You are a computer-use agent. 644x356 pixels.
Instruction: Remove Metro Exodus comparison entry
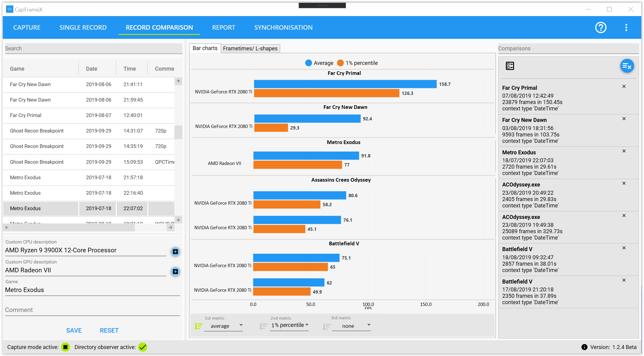click(x=624, y=151)
